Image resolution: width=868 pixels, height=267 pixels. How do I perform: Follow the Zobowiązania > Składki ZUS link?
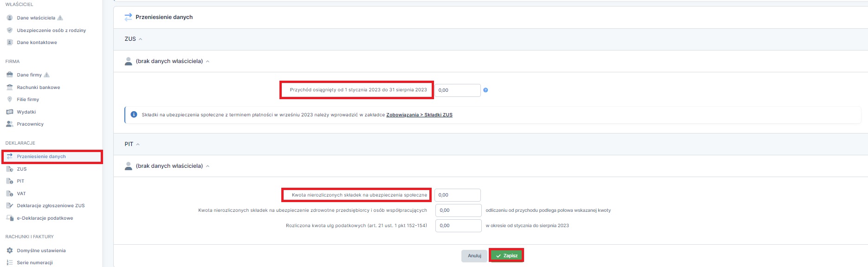pos(419,115)
